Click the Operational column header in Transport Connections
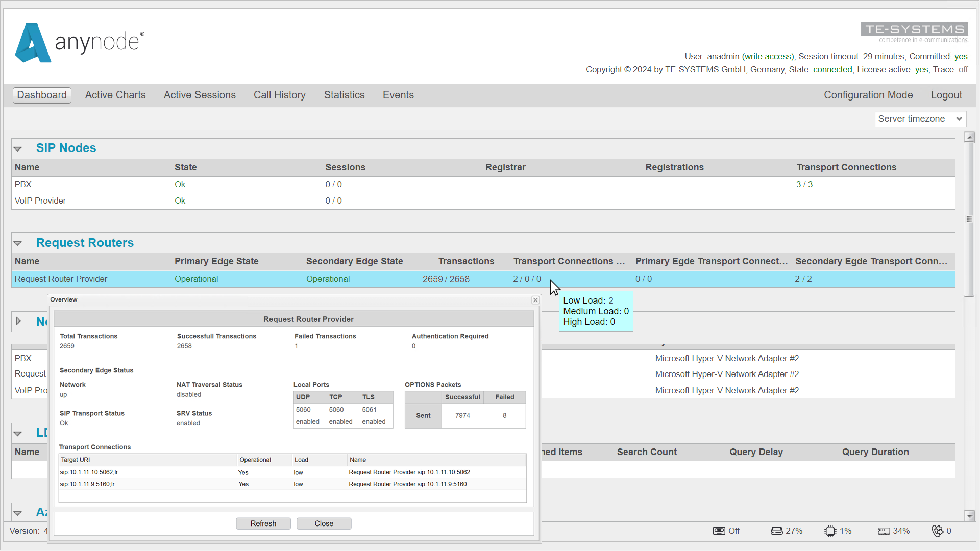Viewport: 980px width, 551px height. [265, 460]
